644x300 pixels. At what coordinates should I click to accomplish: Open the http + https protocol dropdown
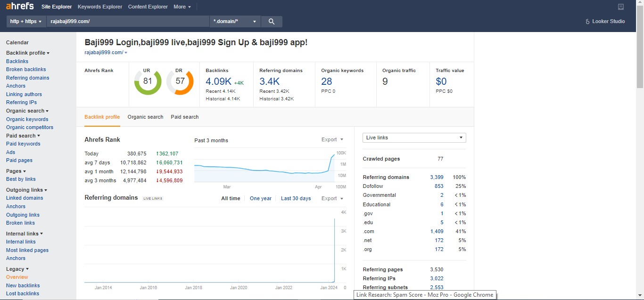coord(26,22)
